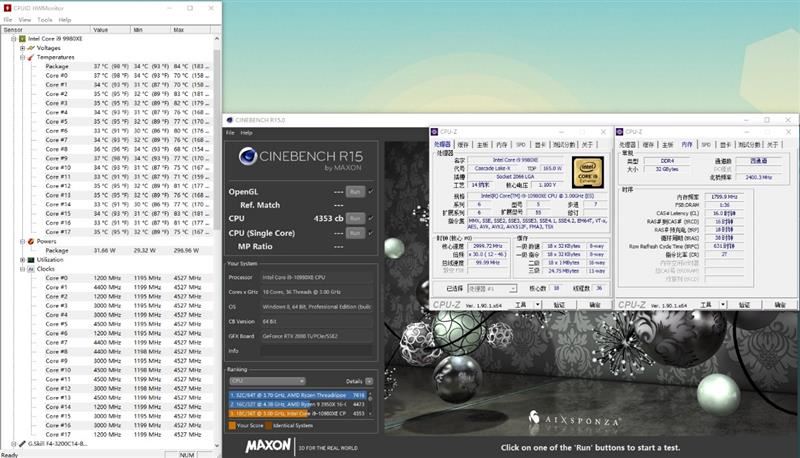Open the View menu in HWMonitor

click(x=25, y=20)
